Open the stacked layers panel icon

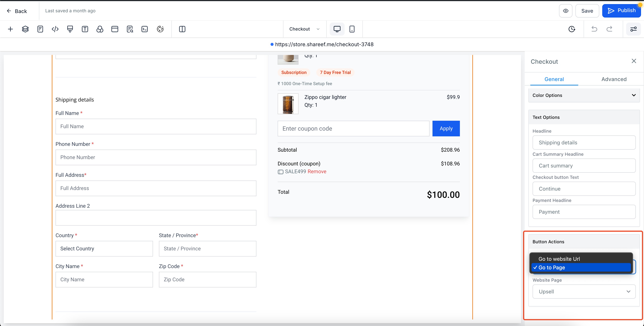(25, 29)
